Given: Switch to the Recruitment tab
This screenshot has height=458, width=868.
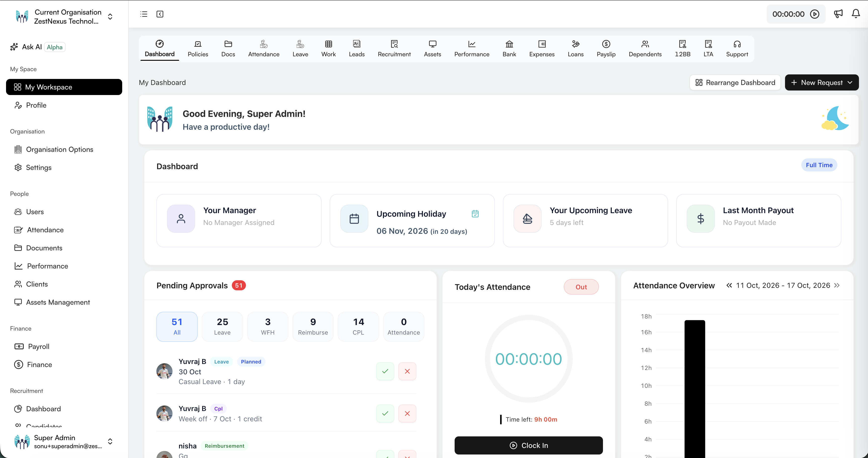Looking at the screenshot, I should [394, 49].
